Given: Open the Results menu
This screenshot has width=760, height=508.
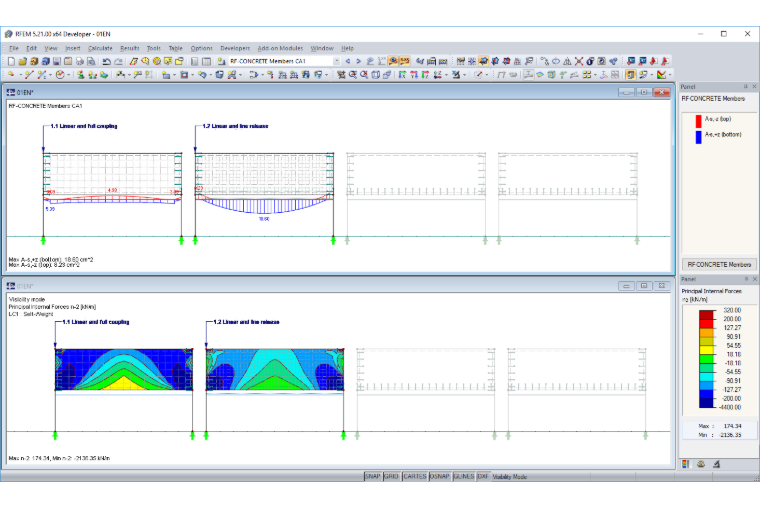Looking at the screenshot, I should pyautogui.click(x=129, y=48).
